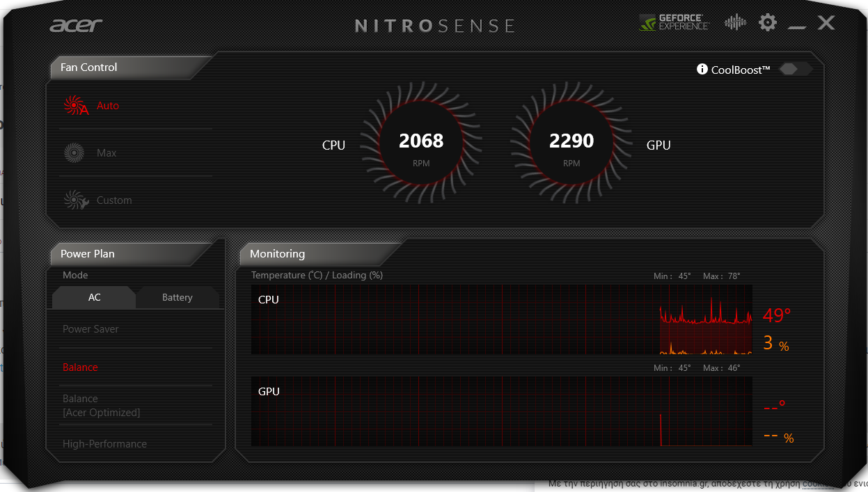The image size is (868, 492).
Task: Select Custom fan control label
Action: (x=114, y=200)
